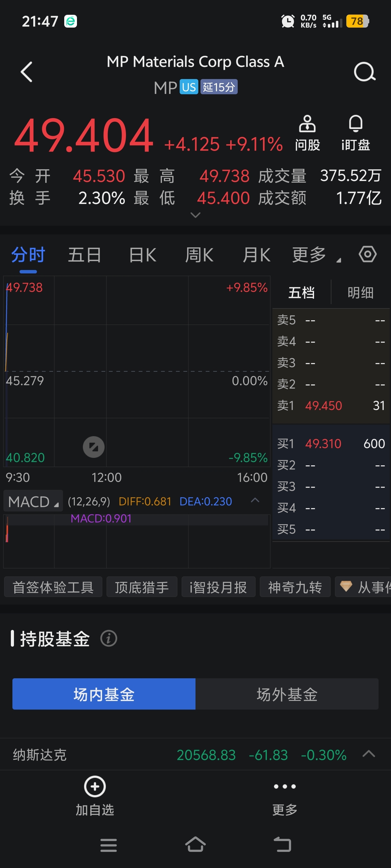This screenshot has width=391, height=868.
Task: Tap the 买1 price 49.310 row
Action: click(x=331, y=443)
